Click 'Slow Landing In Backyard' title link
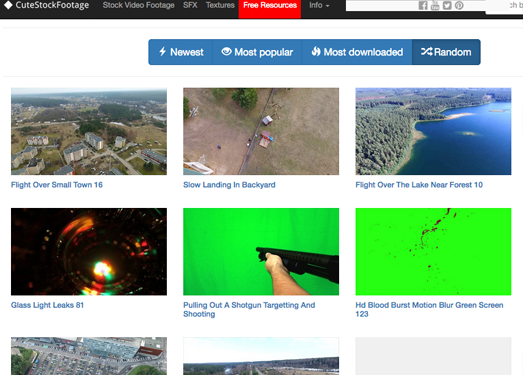 coord(229,185)
